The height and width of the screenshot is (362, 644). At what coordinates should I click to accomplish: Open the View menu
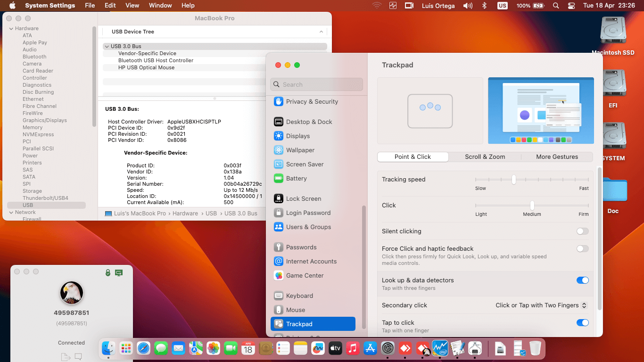(132, 6)
